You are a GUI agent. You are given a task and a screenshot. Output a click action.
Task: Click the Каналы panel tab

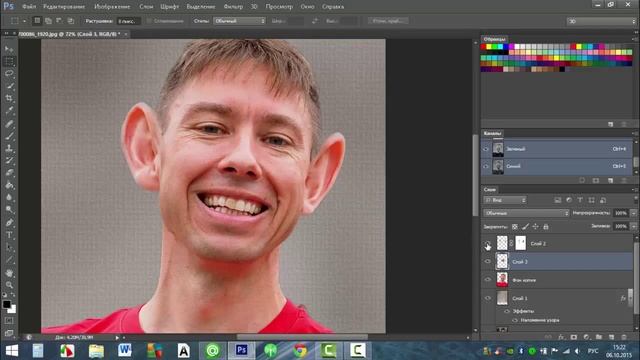tap(492, 133)
